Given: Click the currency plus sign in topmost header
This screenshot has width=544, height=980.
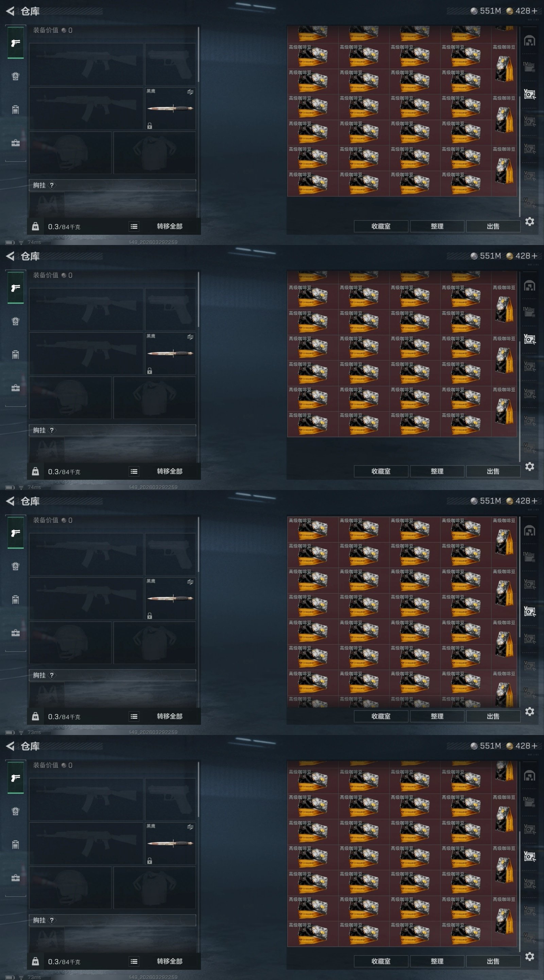Looking at the screenshot, I should coord(534,11).
